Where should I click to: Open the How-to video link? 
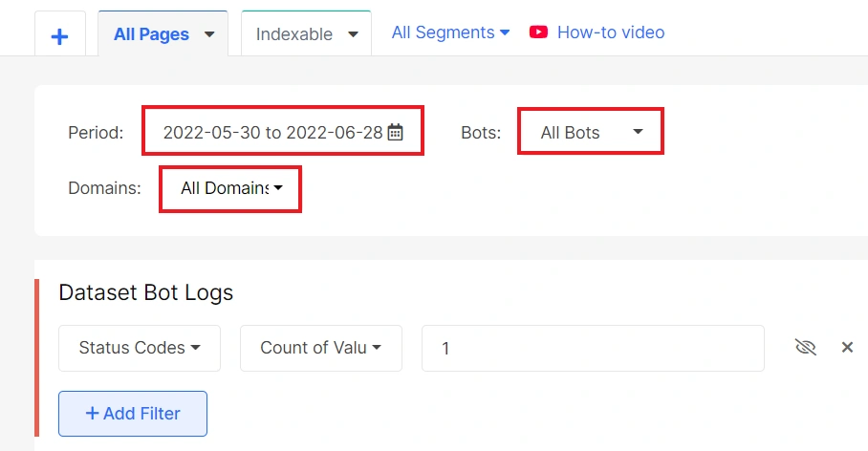pos(611,32)
